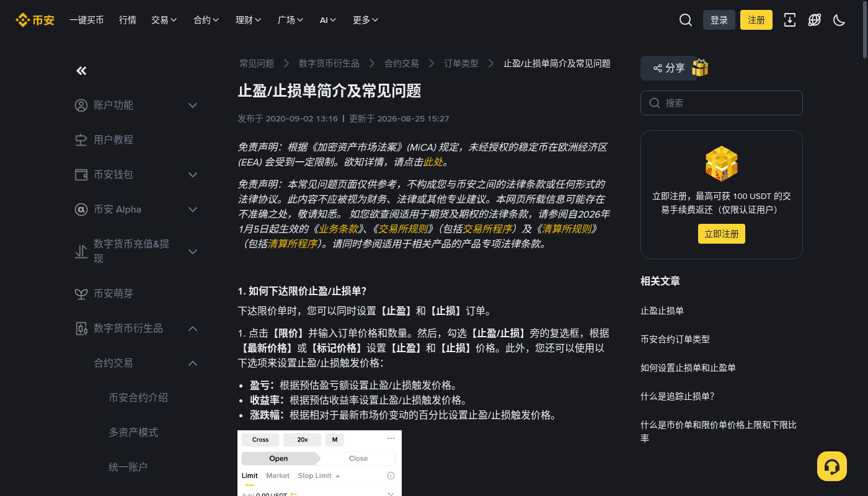Screen dimensions: 868x496
Task: Expand 币安 Alpha section
Action: click(x=193, y=210)
